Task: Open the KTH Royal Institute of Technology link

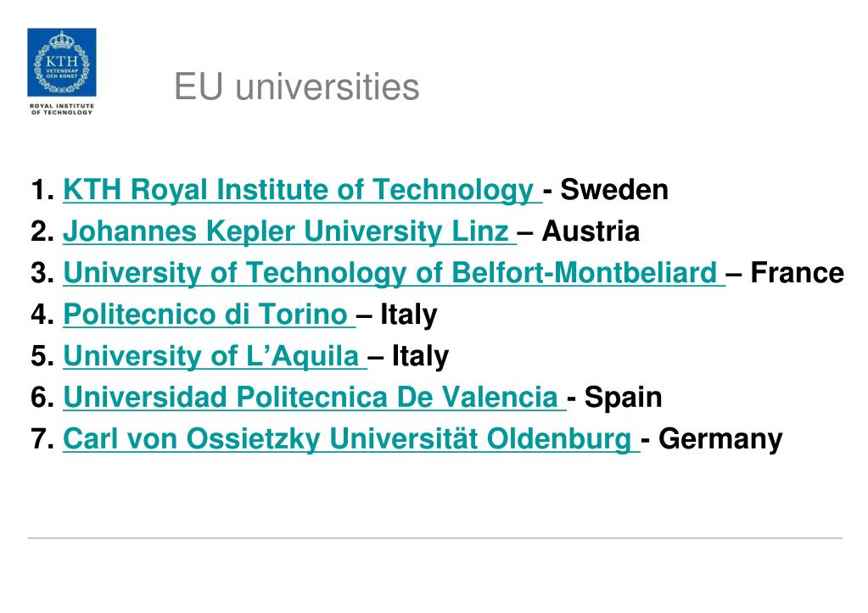Action: coord(302,190)
